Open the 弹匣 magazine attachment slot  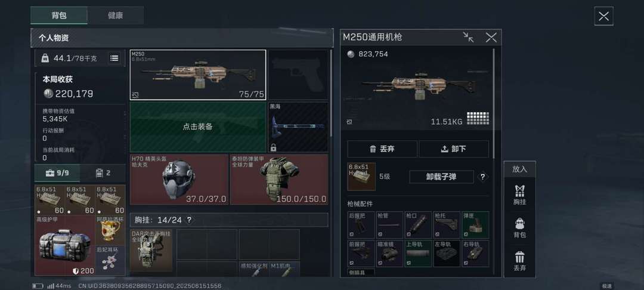tap(476, 225)
